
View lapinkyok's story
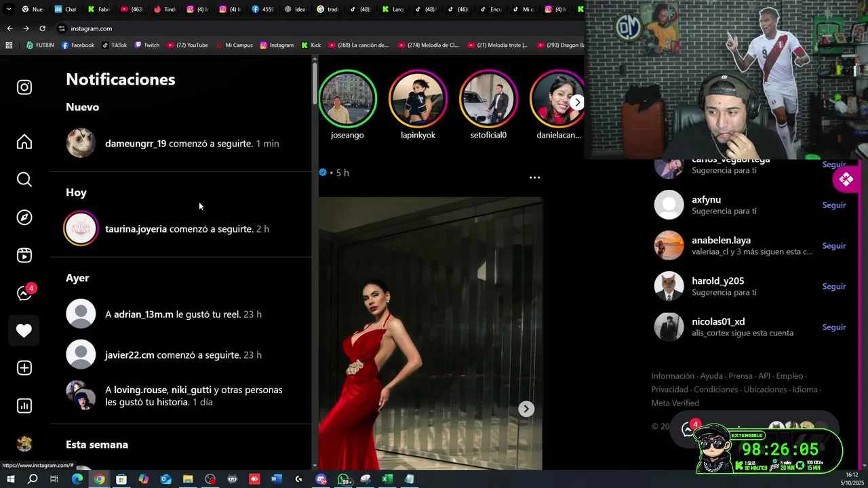pos(418,99)
